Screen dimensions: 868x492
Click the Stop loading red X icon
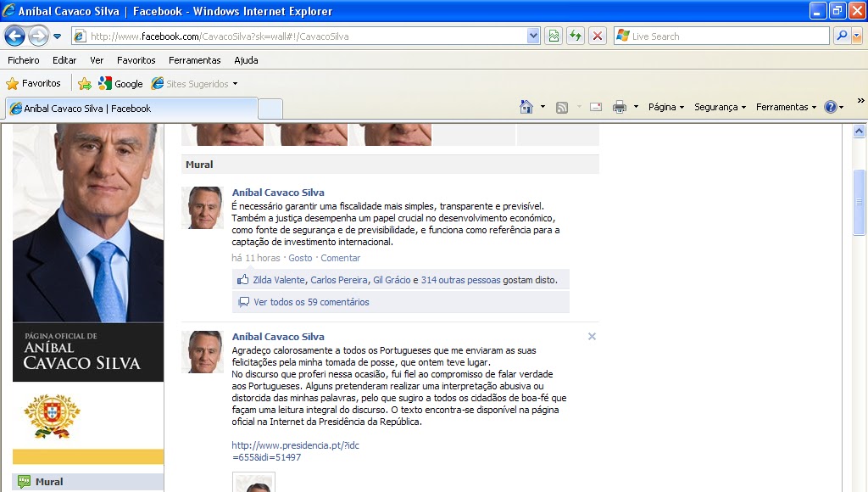click(x=598, y=36)
